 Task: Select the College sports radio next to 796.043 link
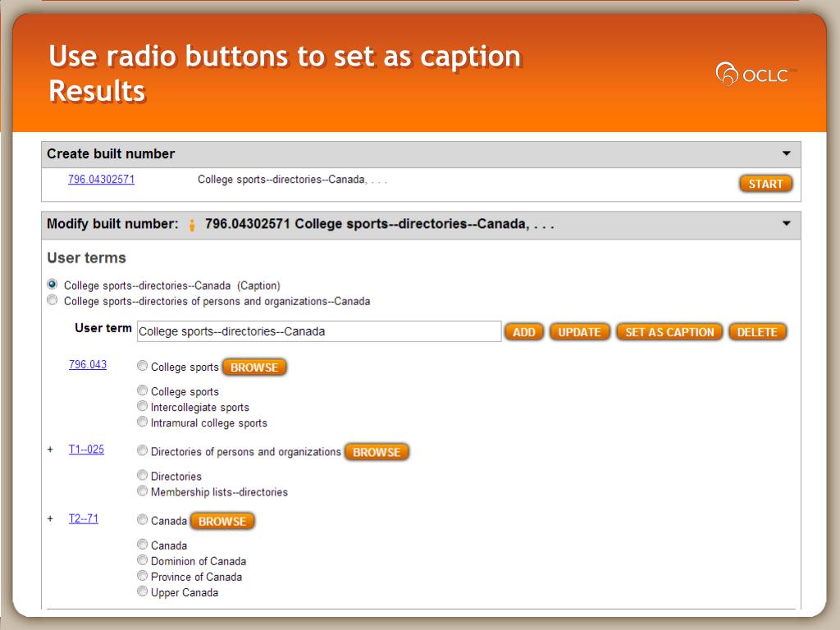(x=142, y=365)
